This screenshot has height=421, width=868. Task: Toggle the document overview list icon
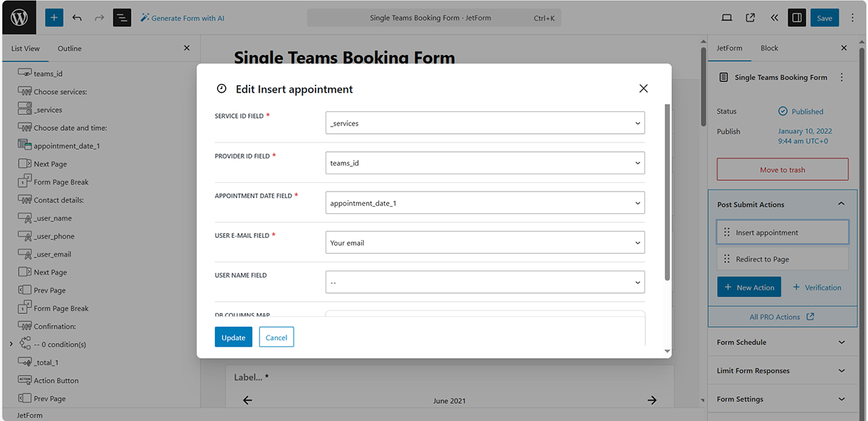pos(122,18)
